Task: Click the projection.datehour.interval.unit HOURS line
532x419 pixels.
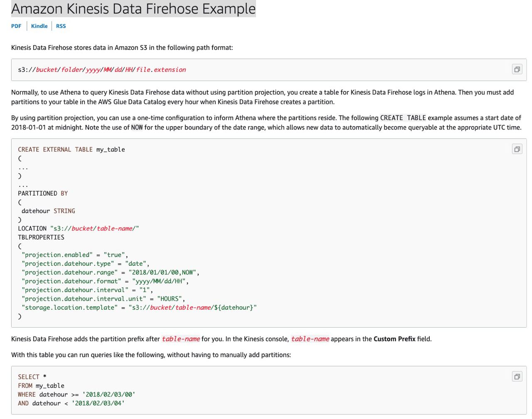Action: 103,299
